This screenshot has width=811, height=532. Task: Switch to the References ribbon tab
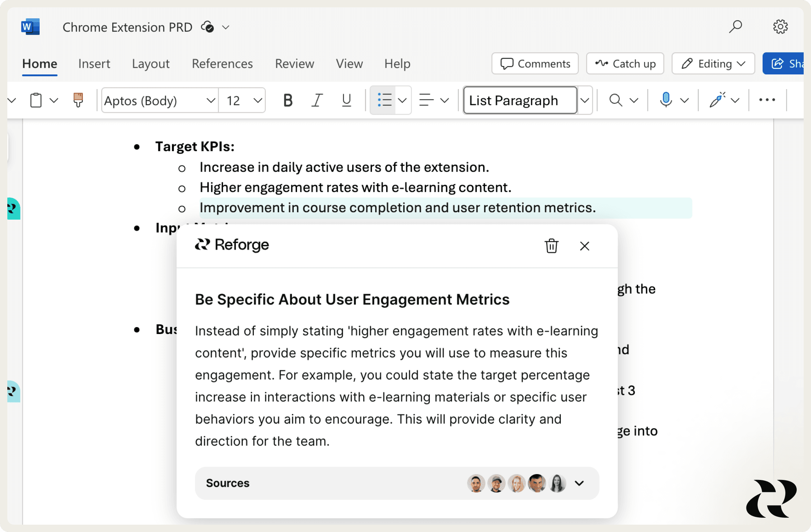click(x=222, y=63)
